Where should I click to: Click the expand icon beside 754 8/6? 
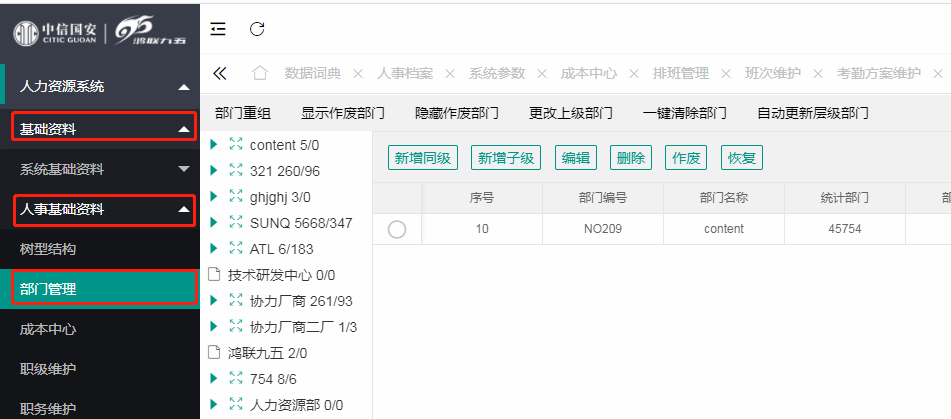[235, 378]
